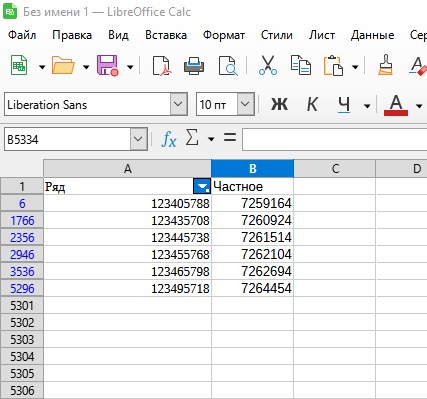Open the Function Wizard fx icon
This screenshot has width=427, height=399.
(x=169, y=139)
